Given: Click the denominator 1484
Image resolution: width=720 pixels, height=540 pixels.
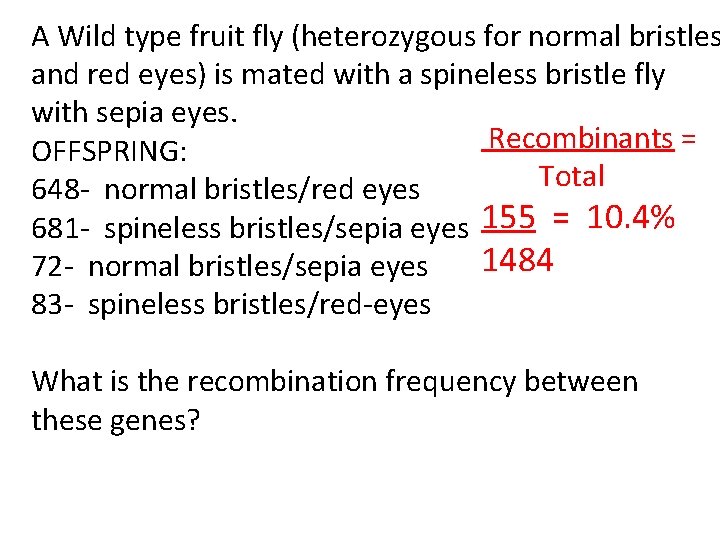Looking at the screenshot, I should [517, 261].
